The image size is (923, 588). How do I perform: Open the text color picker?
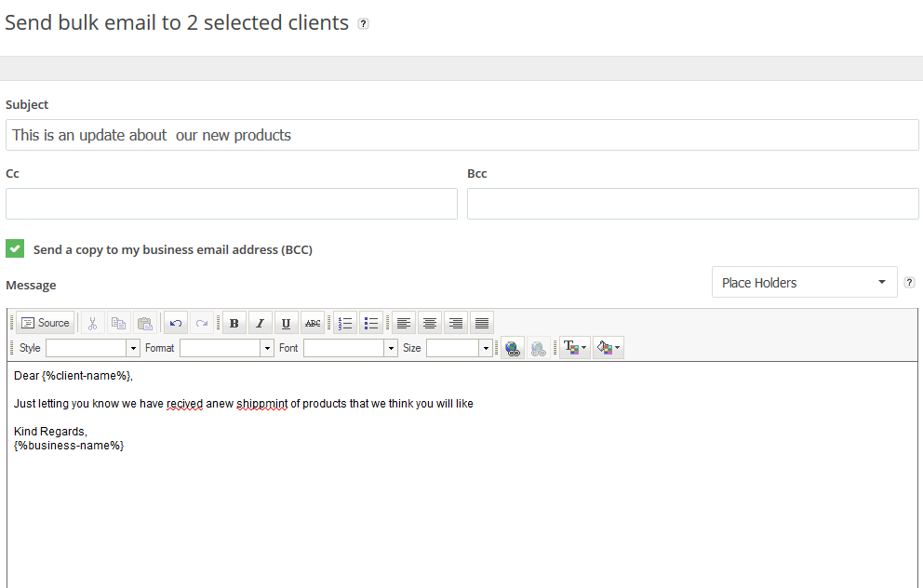pyautogui.click(x=574, y=349)
